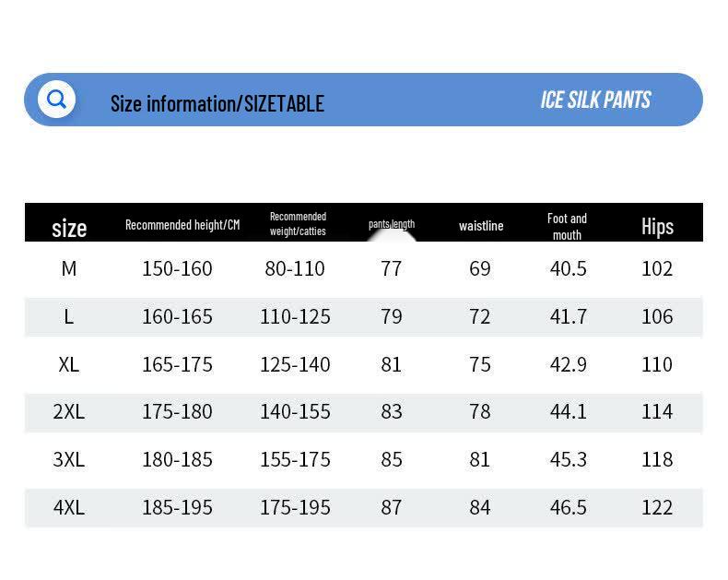Select the 2XL size row label
Viewport: 728px width, 580px height.
pyautogui.click(x=69, y=412)
